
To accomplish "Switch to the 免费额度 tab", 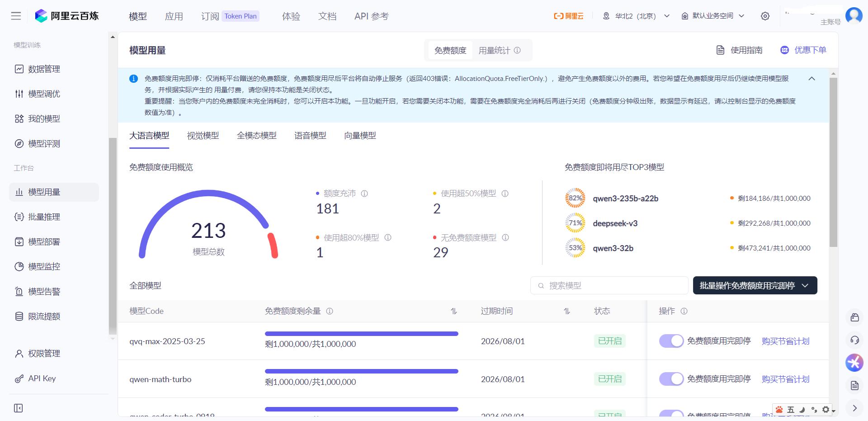I will point(450,50).
